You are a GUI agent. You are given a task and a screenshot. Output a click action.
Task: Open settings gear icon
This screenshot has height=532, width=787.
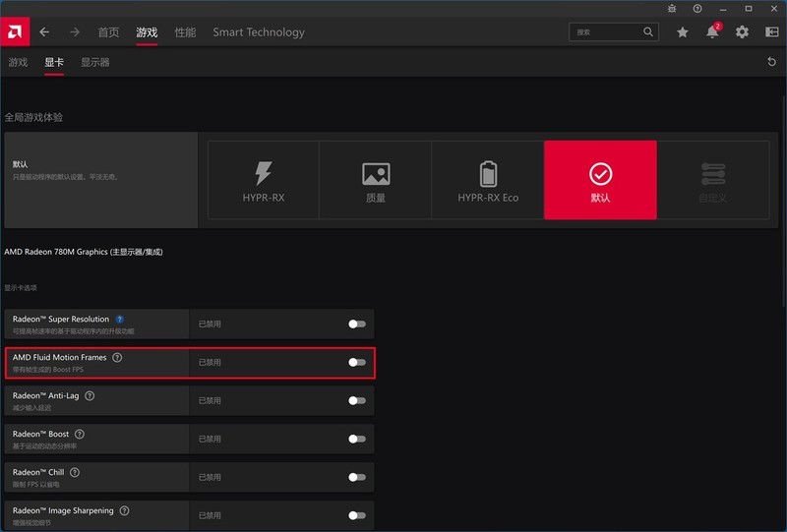742,32
